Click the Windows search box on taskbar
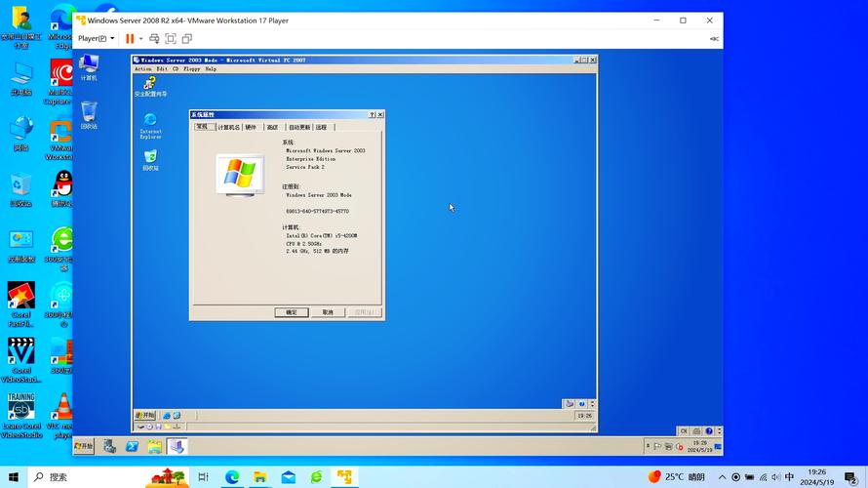 [x=88, y=477]
